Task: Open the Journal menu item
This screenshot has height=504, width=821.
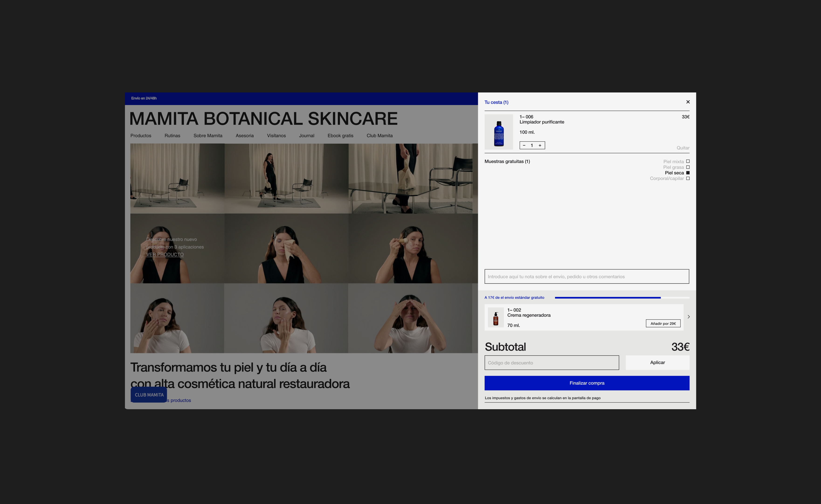Action: 307,136
